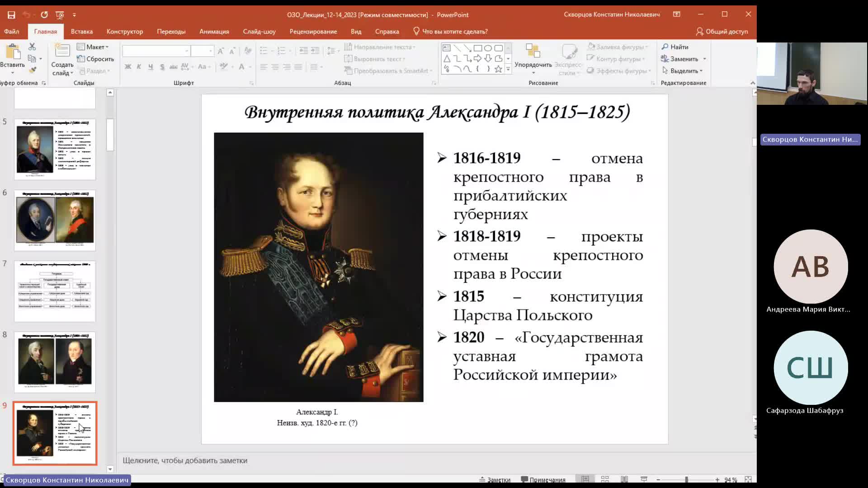Viewport: 868px width, 488px height.
Task: Toggle text shadow S formatting
Action: point(162,67)
